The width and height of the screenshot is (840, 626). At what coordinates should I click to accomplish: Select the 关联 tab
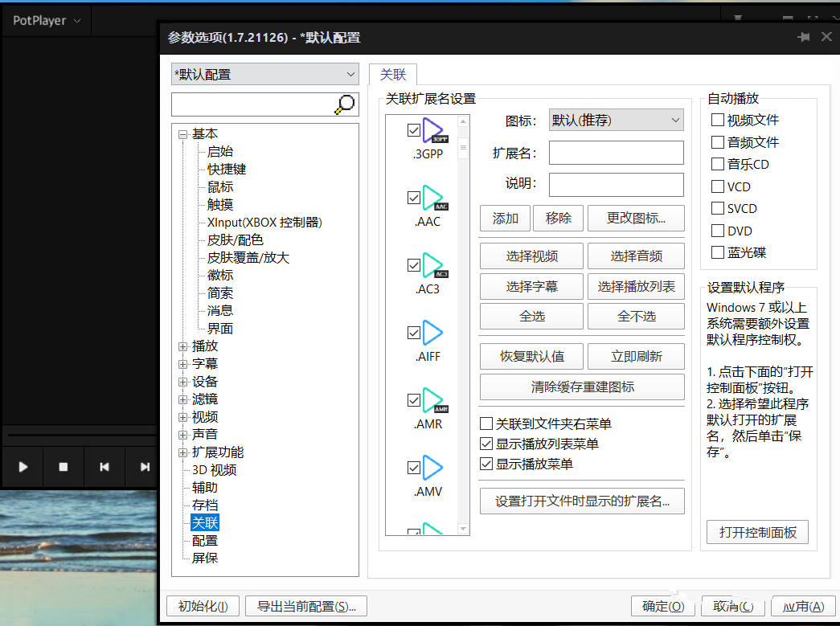click(x=393, y=75)
